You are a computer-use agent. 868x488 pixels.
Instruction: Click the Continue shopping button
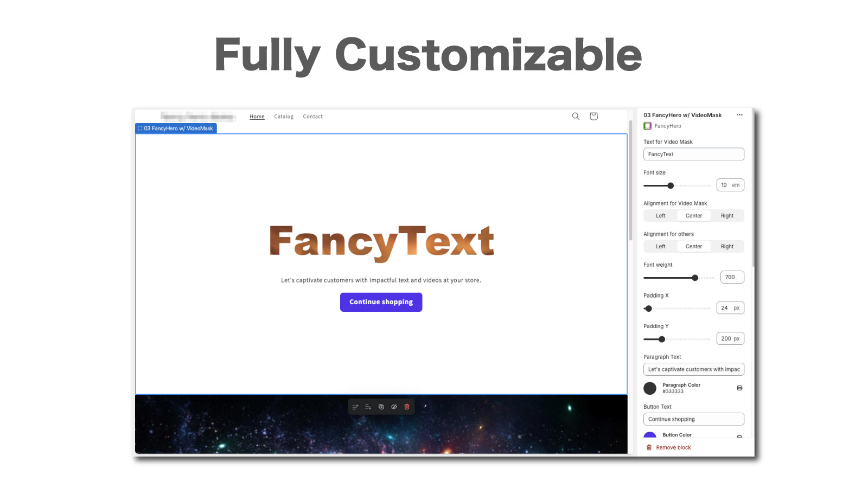(x=381, y=302)
